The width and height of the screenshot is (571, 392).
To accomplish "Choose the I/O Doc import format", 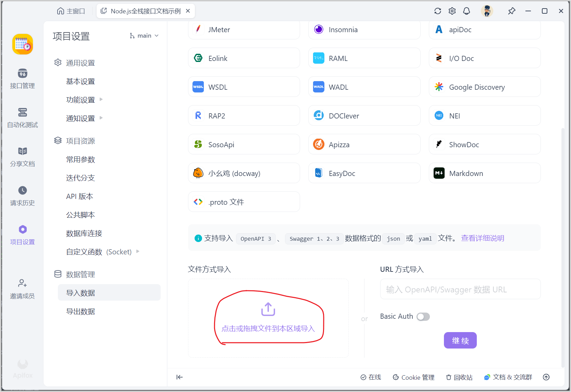I will tap(485, 58).
